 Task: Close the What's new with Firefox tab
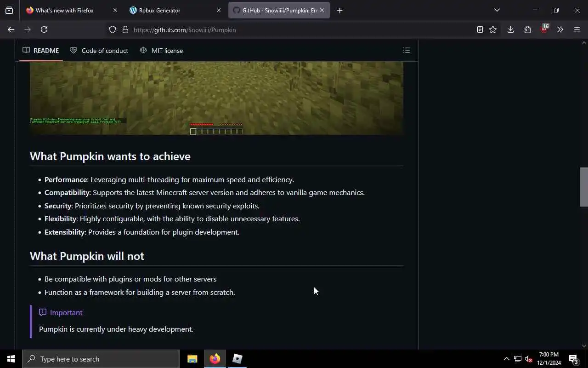(115, 10)
